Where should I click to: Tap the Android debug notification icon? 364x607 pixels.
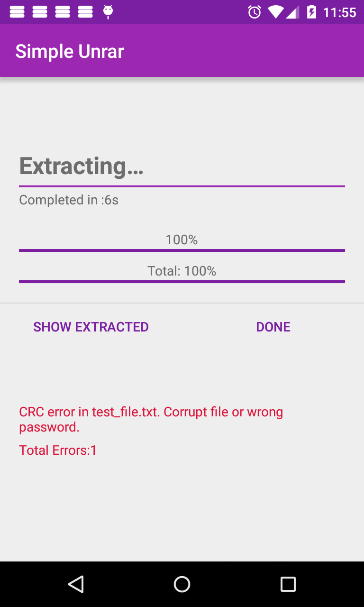(x=108, y=12)
